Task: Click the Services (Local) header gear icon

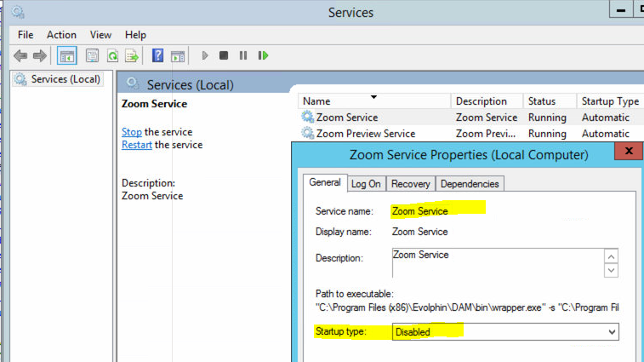Action: point(133,83)
